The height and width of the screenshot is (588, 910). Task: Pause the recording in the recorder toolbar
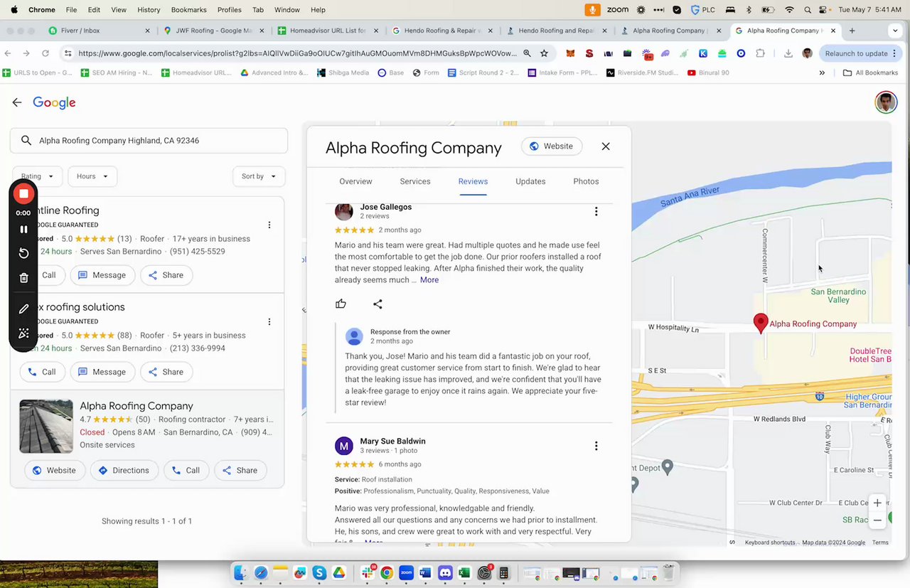tap(23, 229)
